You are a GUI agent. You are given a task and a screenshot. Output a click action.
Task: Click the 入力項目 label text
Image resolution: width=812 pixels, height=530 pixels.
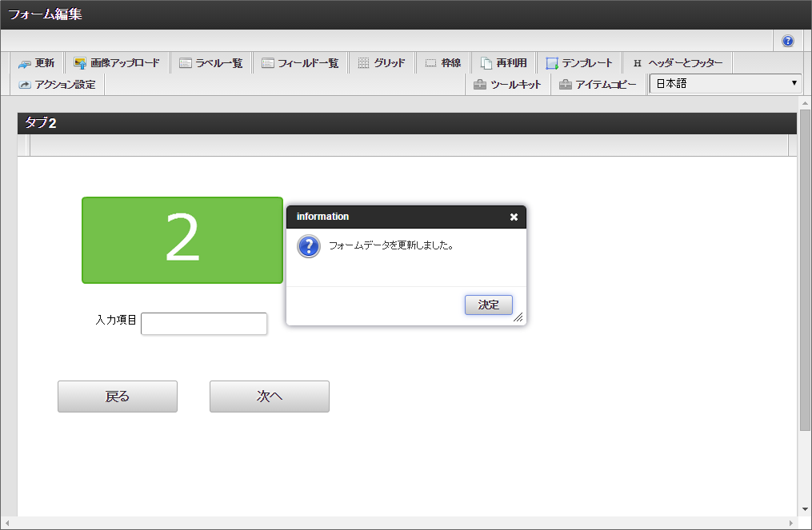click(x=115, y=320)
